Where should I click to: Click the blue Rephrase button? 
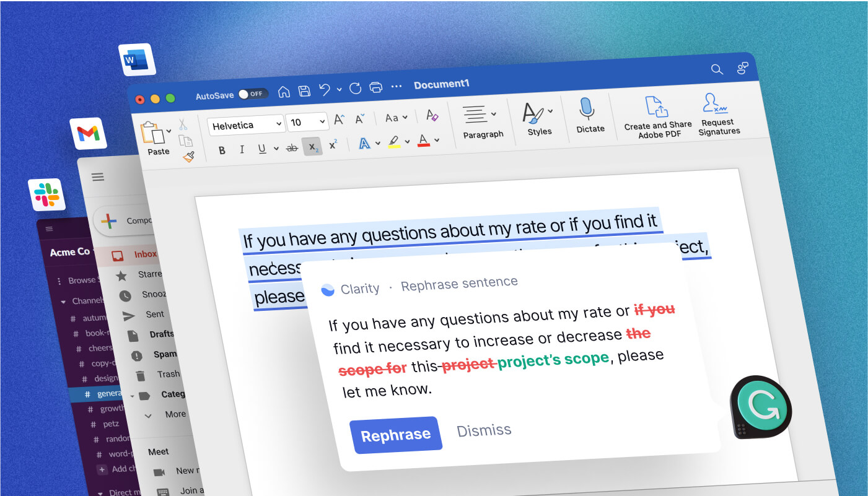[x=395, y=435]
